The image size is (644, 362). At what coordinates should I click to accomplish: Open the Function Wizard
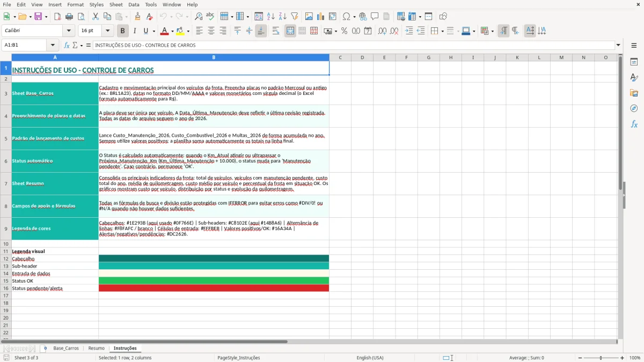pos(67,46)
